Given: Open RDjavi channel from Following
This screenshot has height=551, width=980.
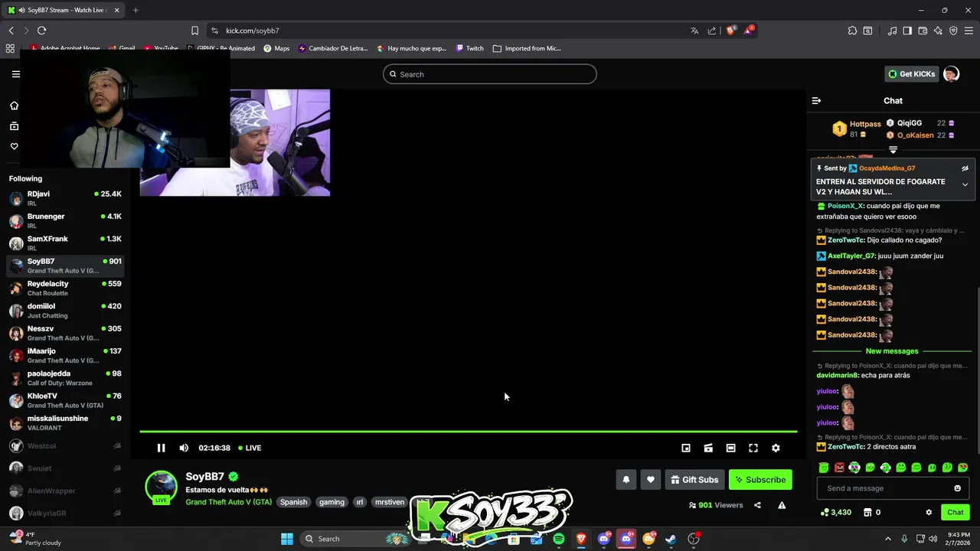Looking at the screenshot, I should [x=65, y=198].
